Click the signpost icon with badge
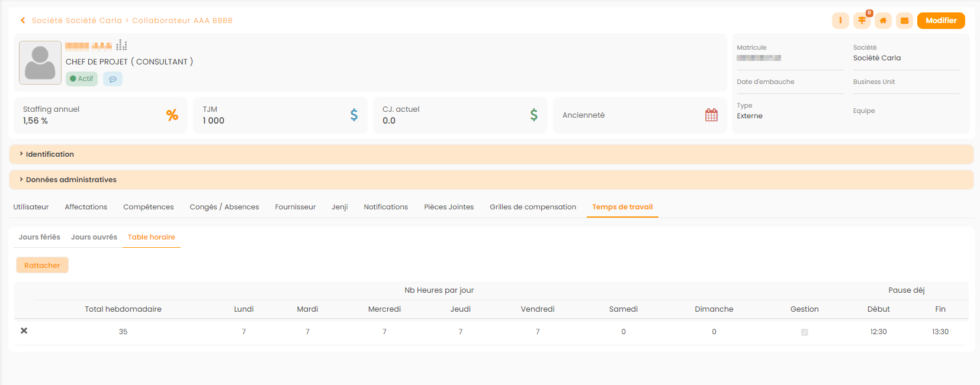The width and height of the screenshot is (980, 385). pos(862,21)
